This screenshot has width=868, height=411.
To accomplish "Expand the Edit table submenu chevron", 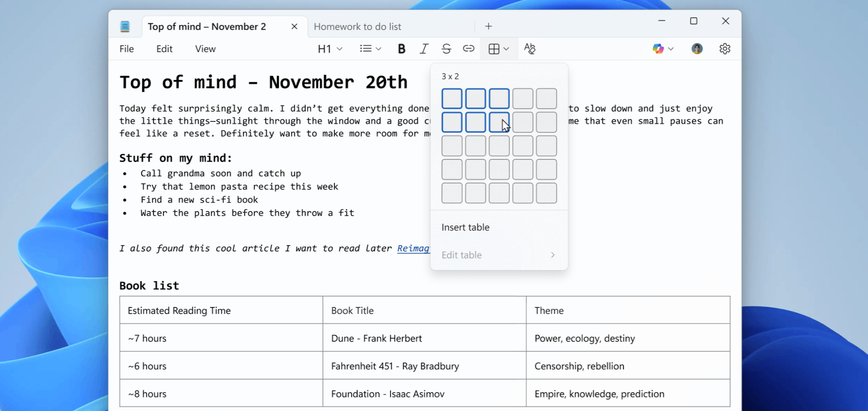I will [553, 255].
